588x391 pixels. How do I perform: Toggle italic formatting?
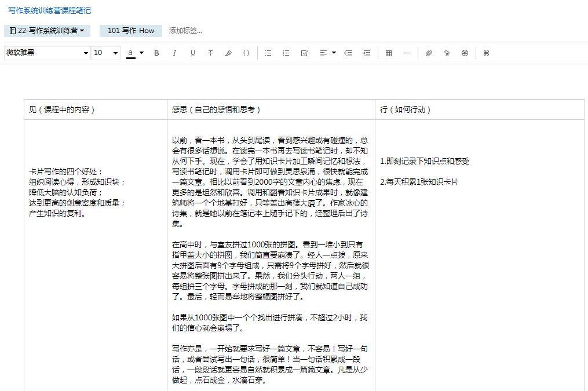174,53
